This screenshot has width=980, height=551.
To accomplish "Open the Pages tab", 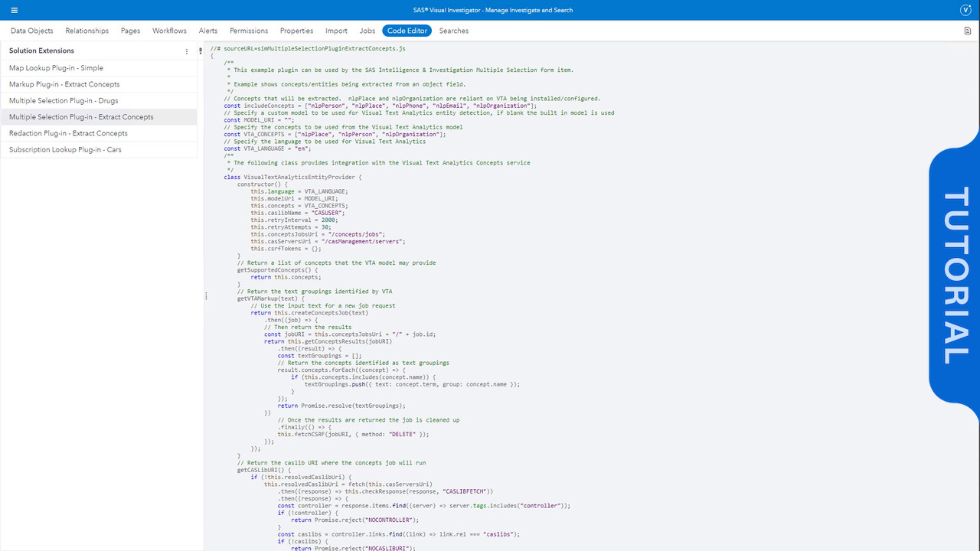I will pyautogui.click(x=130, y=31).
